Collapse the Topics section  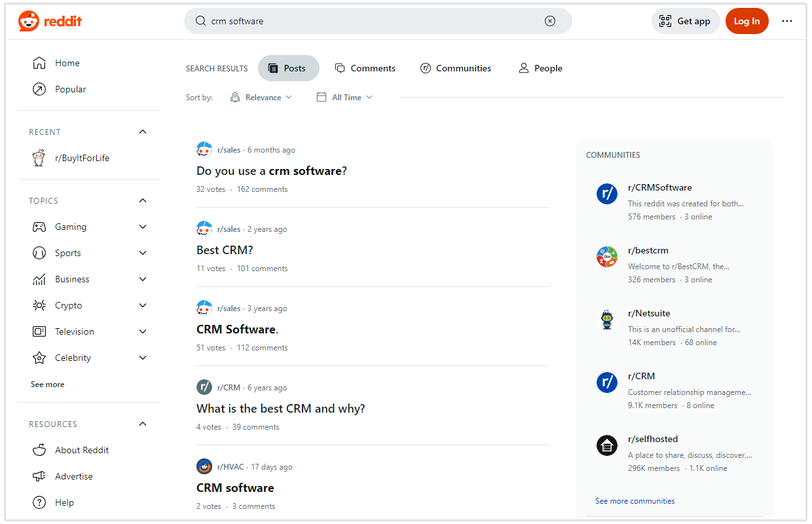point(143,200)
